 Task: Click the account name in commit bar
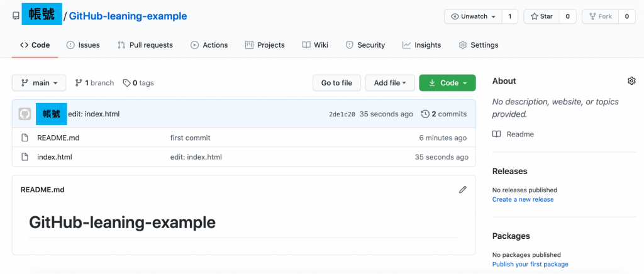coord(52,114)
